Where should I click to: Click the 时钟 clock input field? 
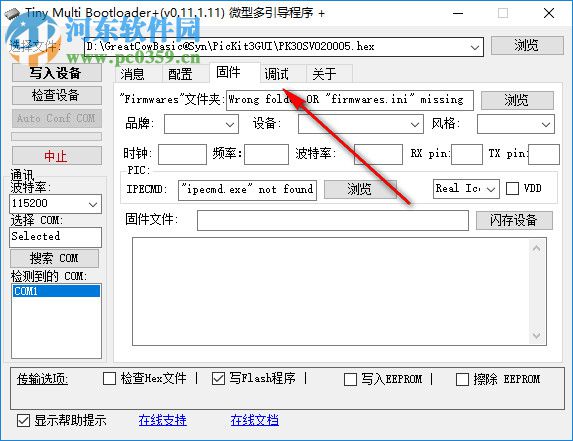click(x=182, y=155)
